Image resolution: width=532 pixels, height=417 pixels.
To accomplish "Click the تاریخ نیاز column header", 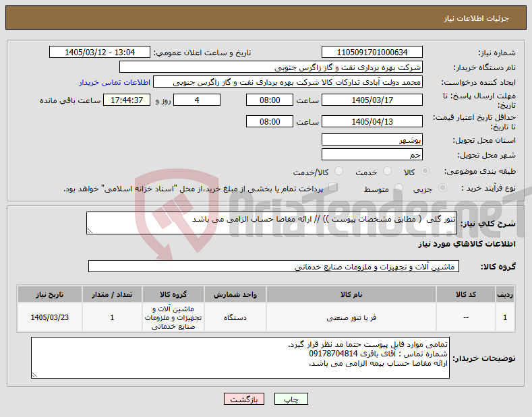I will point(49,294).
